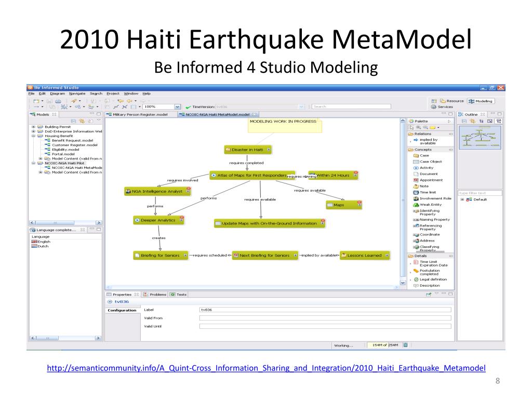This screenshot has width=532, height=399.
Task: Select Dutch language entry
Action: 40,246
